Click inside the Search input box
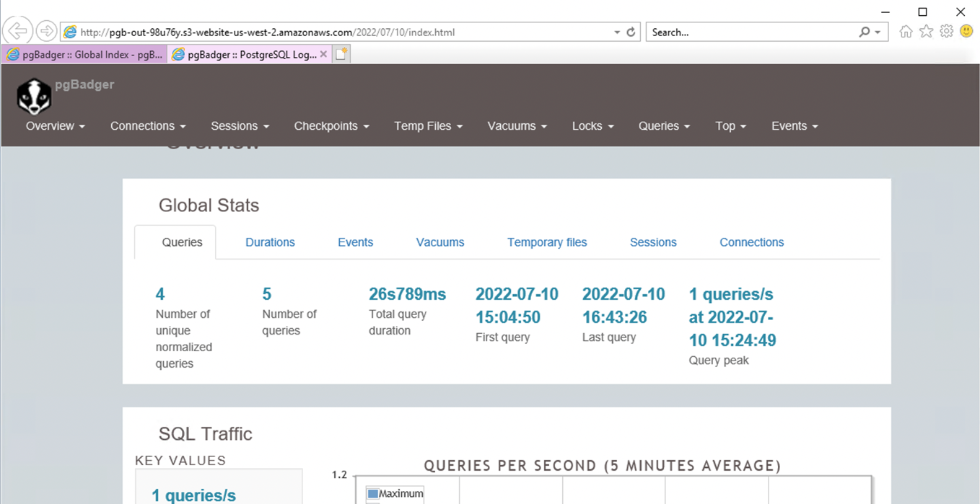This screenshot has width=980, height=504. point(751,32)
